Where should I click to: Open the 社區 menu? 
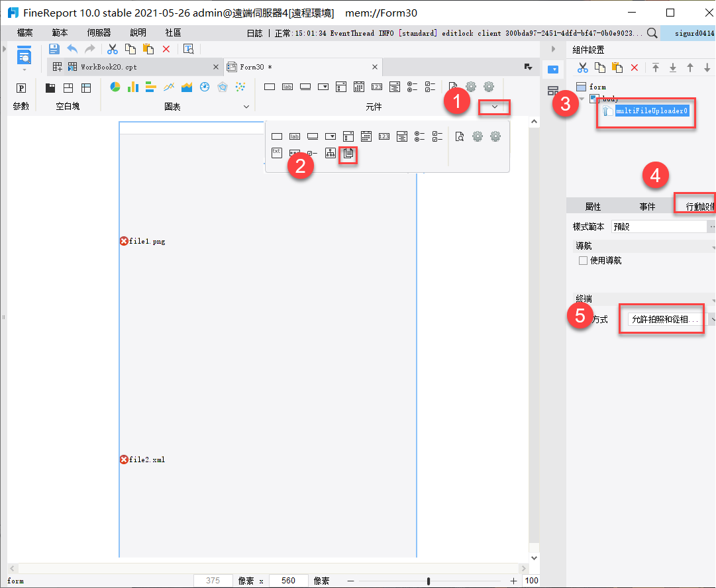[x=173, y=33]
